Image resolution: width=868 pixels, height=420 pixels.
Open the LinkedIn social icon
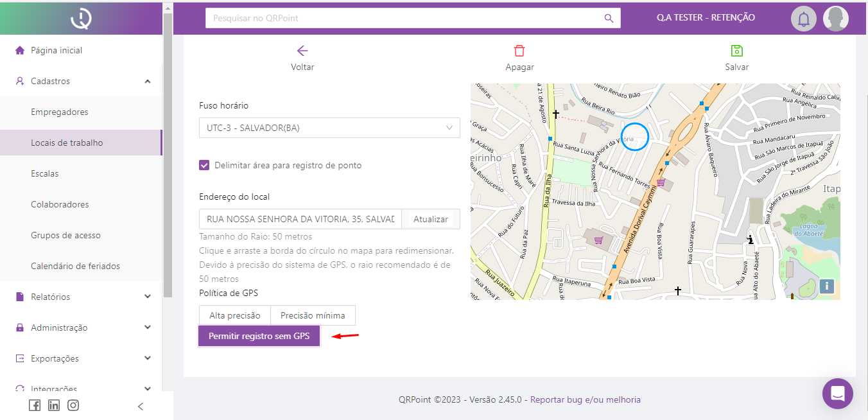(54, 405)
